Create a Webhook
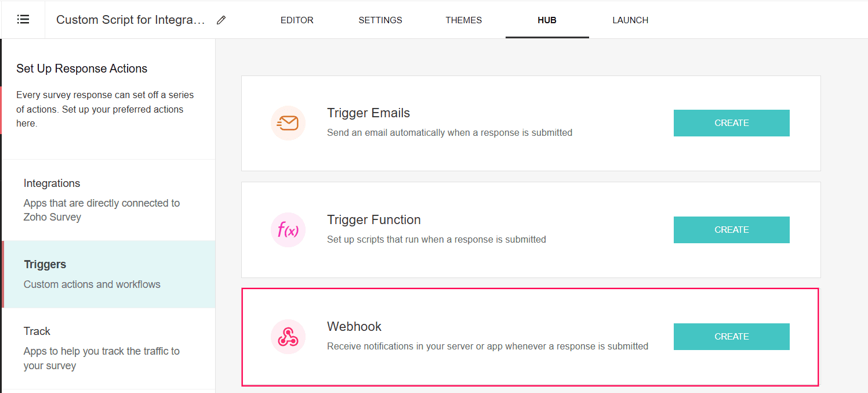This screenshot has width=868, height=393. (x=731, y=337)
